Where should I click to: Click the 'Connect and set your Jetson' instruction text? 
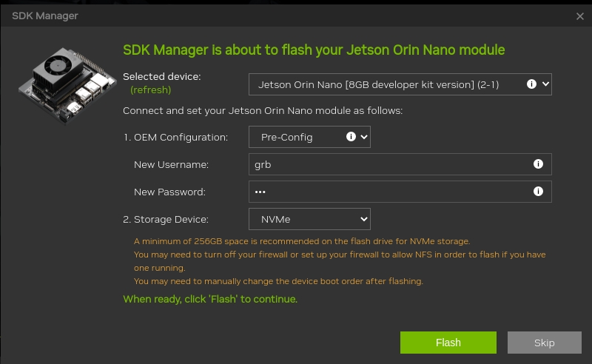(263, 111)
